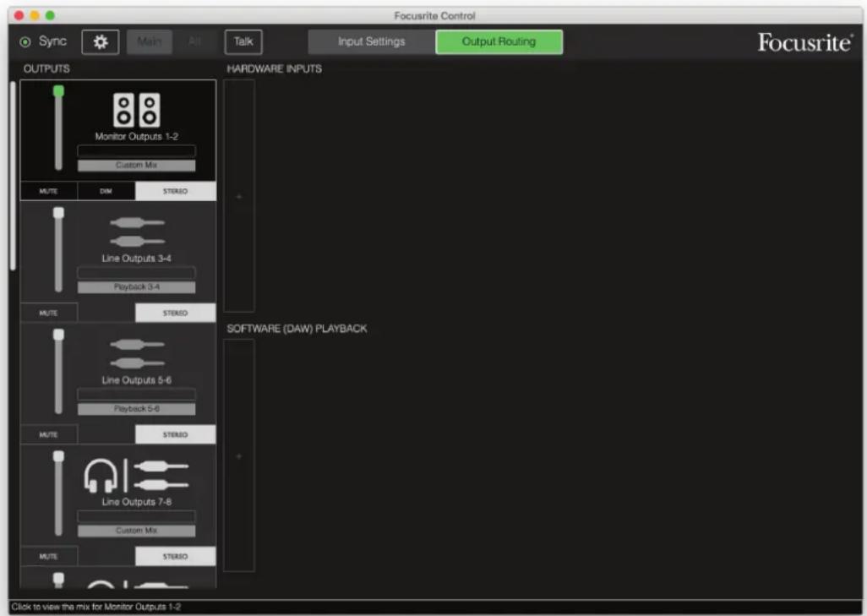Toggle STEREO for Line Outputs 5-6
Image resolution: width=867 pixels, height=616 pixels.
coord(175,434)
